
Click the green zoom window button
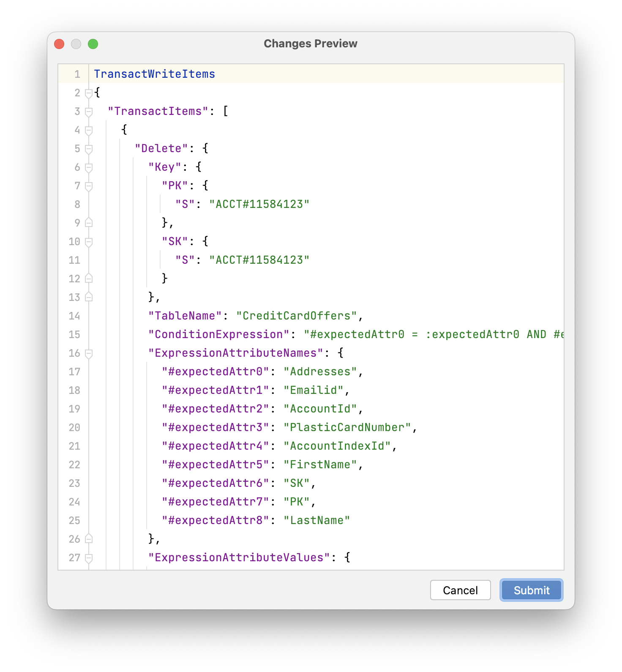point(93,44)
